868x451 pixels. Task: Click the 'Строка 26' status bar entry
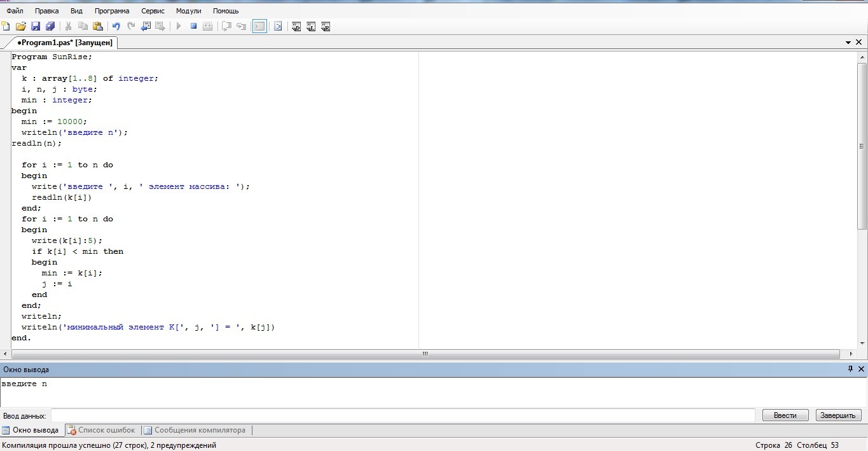(x=774, y=445)
